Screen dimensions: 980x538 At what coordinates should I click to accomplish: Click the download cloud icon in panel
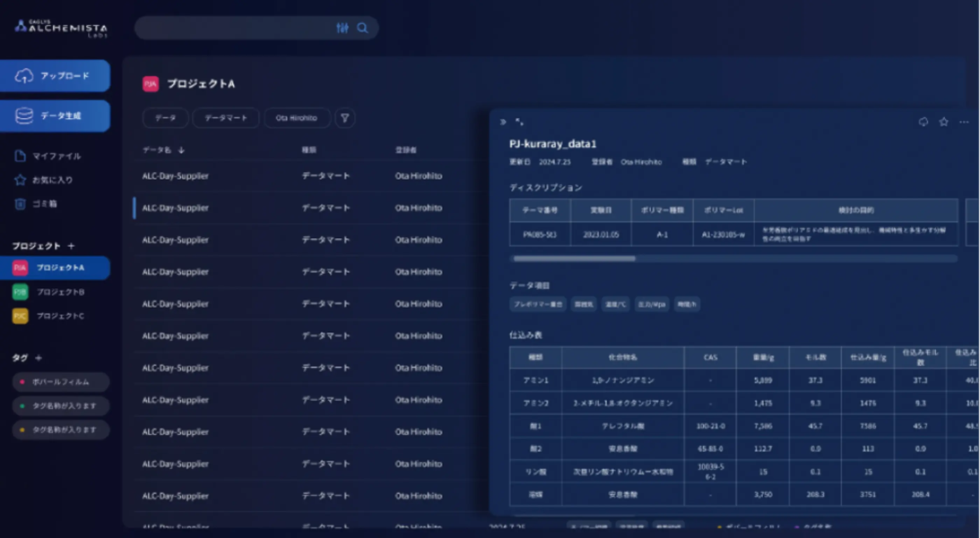tap(923, 122)
